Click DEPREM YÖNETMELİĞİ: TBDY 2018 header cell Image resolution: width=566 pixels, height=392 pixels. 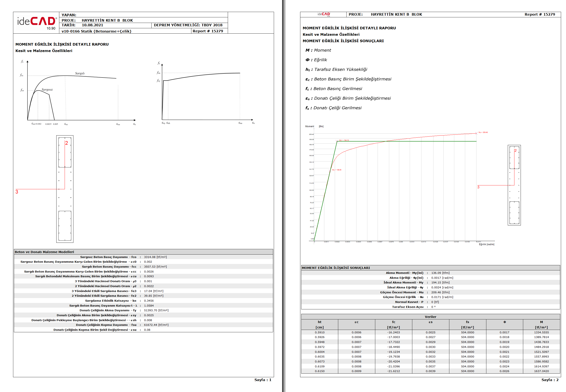point(188,25)
